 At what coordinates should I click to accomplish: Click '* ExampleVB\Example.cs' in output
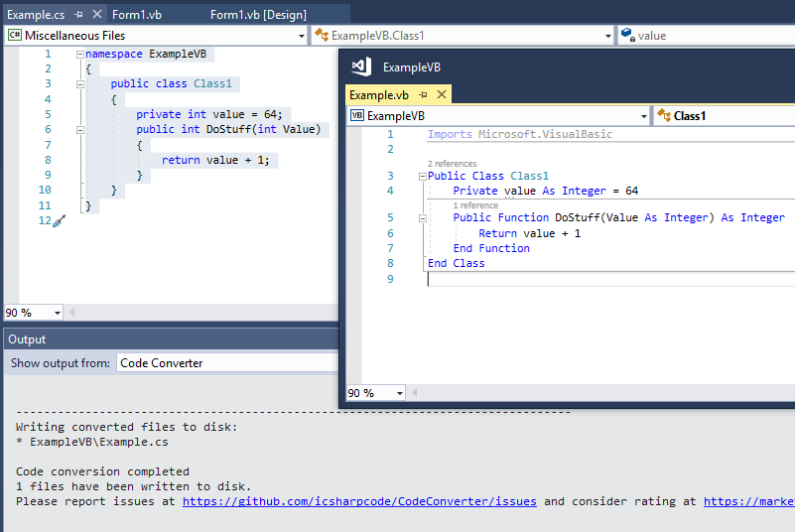(x=91, y=443)
